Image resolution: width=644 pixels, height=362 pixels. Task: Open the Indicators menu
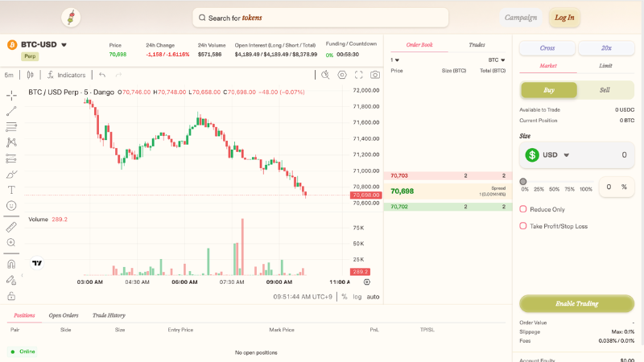coord(66,75)
